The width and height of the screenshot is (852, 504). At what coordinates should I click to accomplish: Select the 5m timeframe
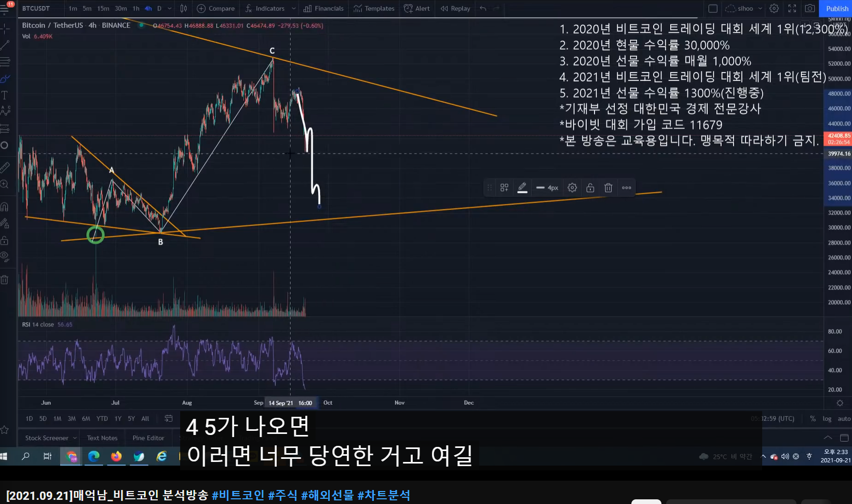coord(87,8)
